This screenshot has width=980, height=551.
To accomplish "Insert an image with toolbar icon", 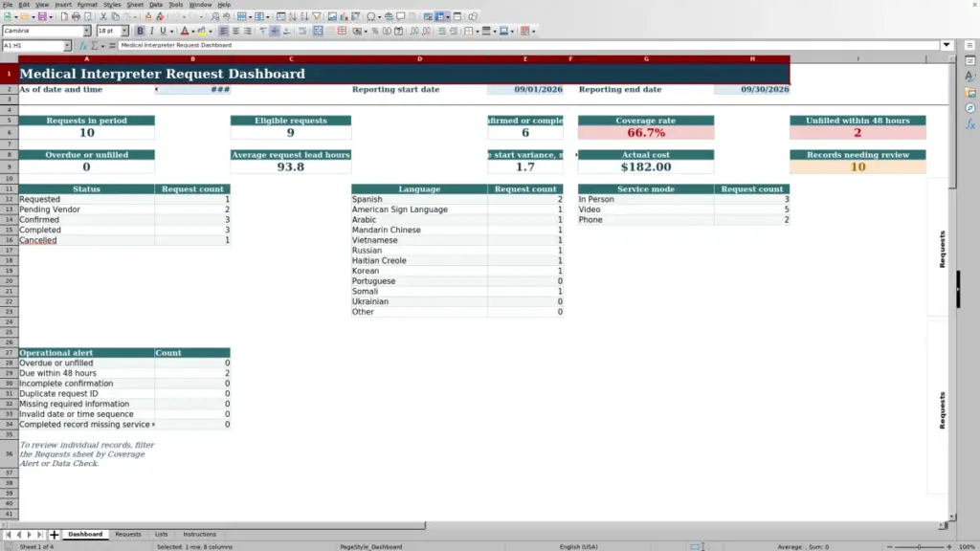I will (332, 16).
